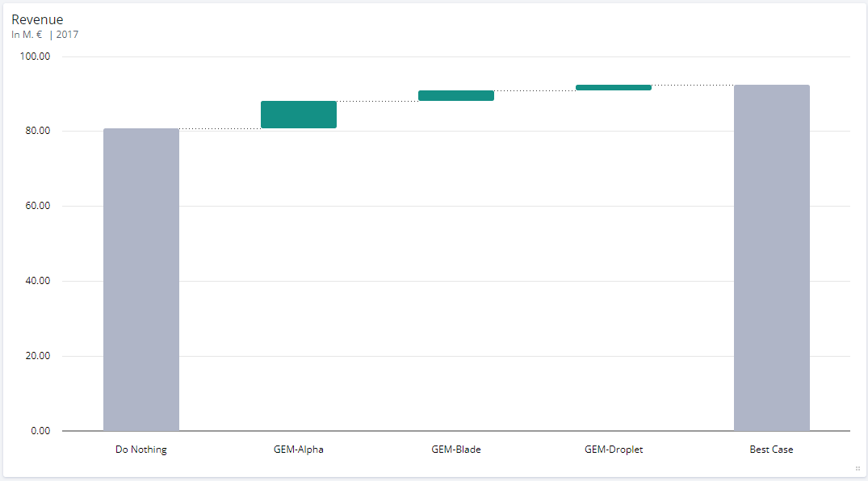Click the gray Do Nothing bar
This screenshot has width=868, height=481.
[141, 279]
